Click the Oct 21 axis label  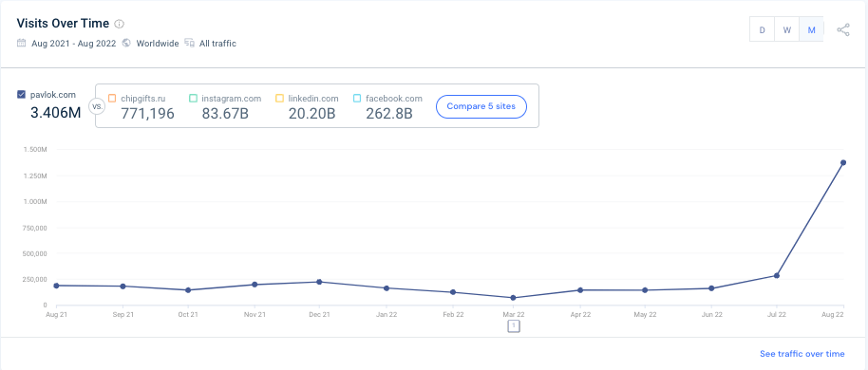click(x=188, y=314)
